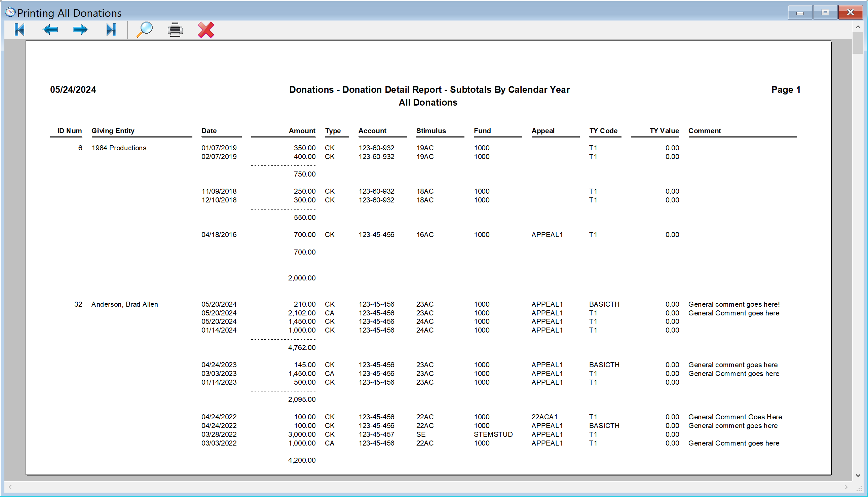Scroll down to view more donations
The image size is (868, 497).
tap(859, 475)
